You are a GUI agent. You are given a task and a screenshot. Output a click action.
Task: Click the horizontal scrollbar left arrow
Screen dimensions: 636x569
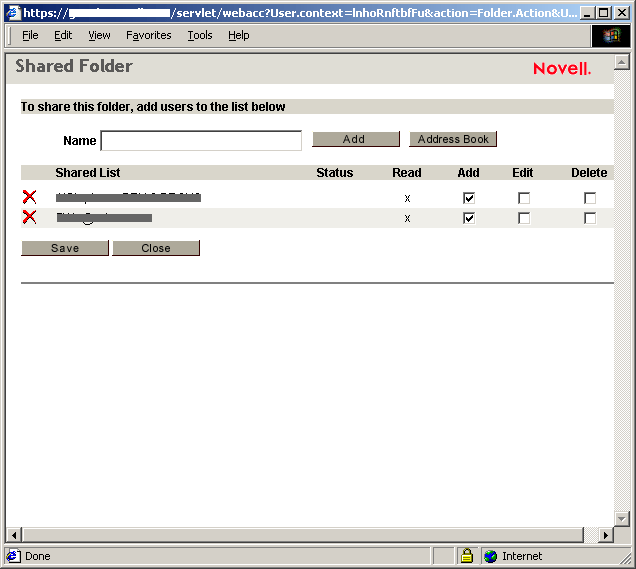pos(14,535)
